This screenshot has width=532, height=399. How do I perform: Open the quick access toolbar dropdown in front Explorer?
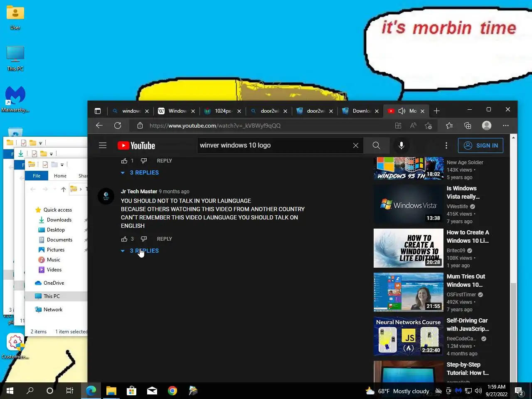tap(62, 165)
